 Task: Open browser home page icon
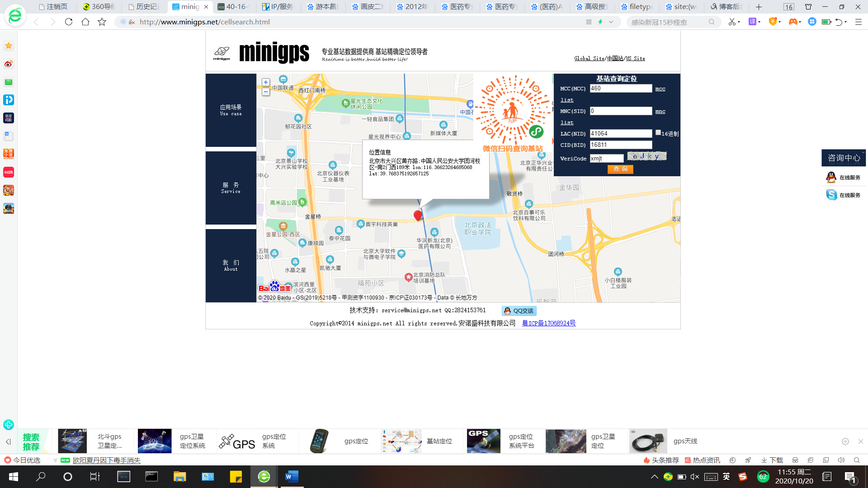click(x=85, y=22)
